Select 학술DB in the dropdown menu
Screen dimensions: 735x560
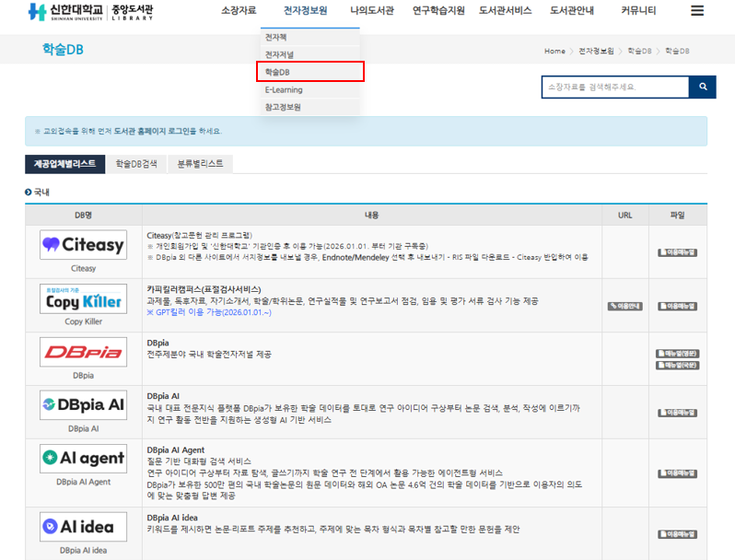click(309, 72)
